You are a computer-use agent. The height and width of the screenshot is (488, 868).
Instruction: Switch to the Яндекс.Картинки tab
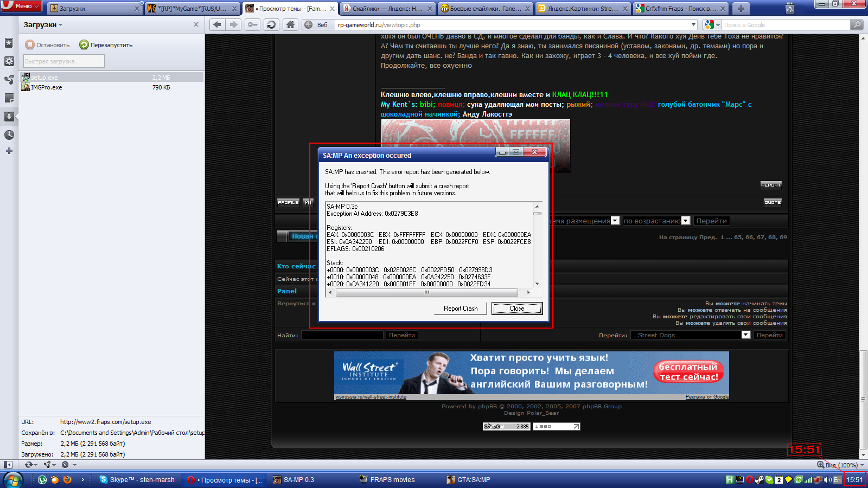click(x=583, y=9)
